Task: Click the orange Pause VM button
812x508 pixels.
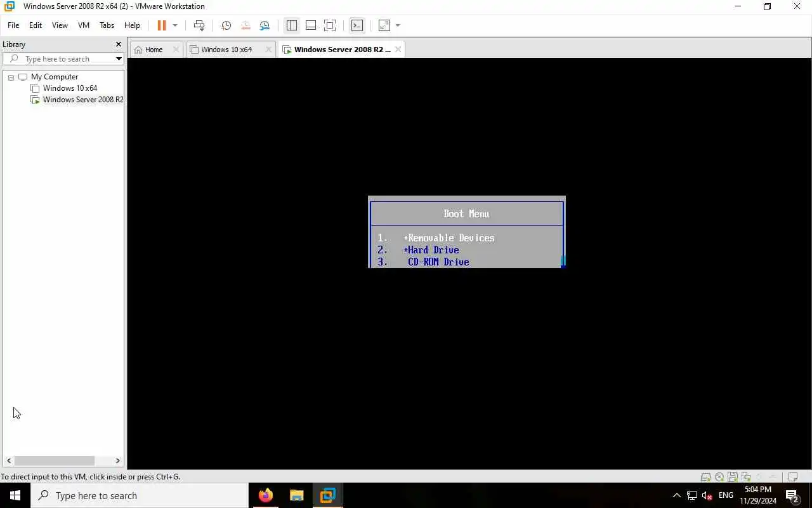Action: click(x=162, y=25)
